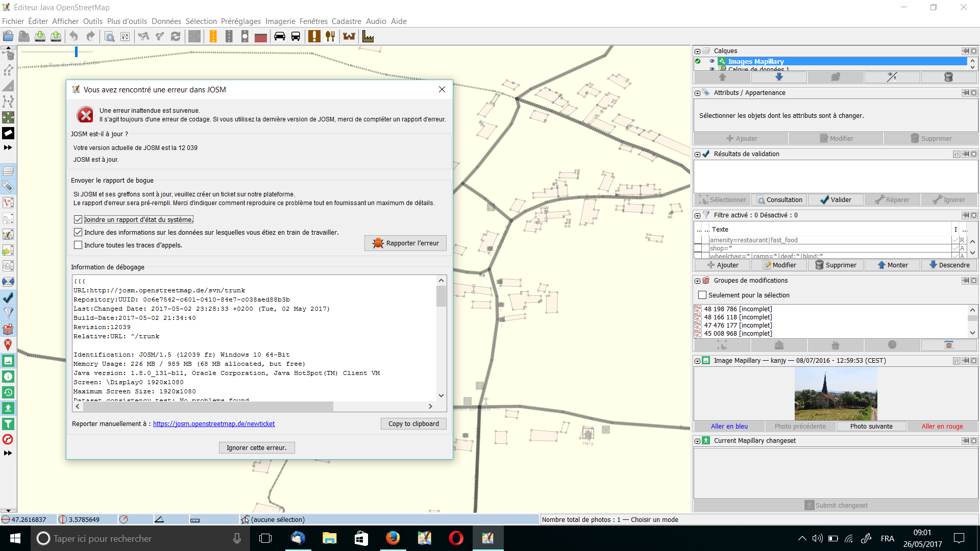The image size is (980, 551).
Task: Check Seulement pour la sélection
Action: [702, 295]
